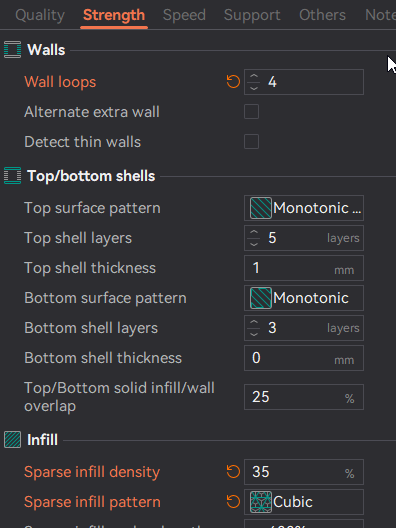Click the Sparse infill density field
Viewport: 396px width, 528px height.
(304, 472)
